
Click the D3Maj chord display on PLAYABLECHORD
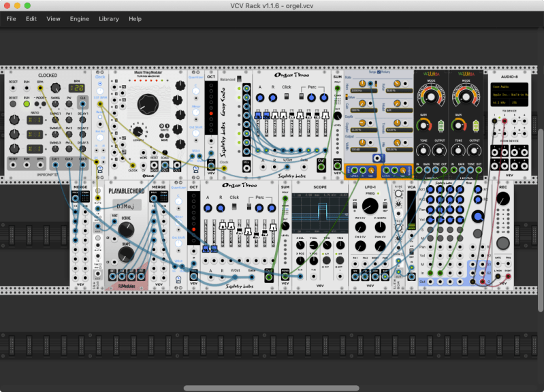[127, 206]
